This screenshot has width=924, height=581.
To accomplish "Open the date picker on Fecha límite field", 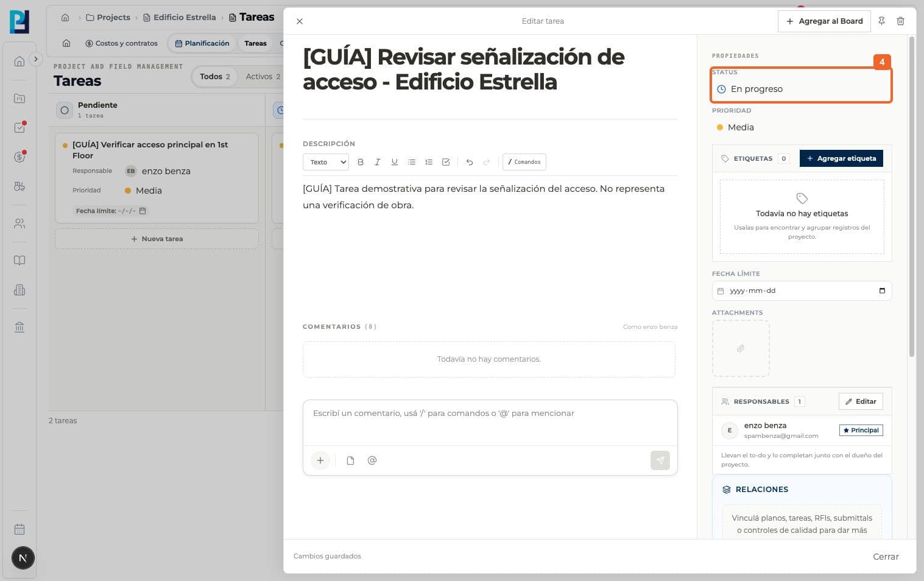I will point(882,290).
